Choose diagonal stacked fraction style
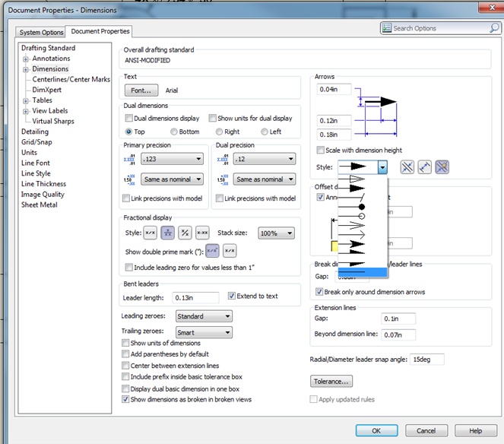This screenshot has width=504, height=444. click(185, 233)
